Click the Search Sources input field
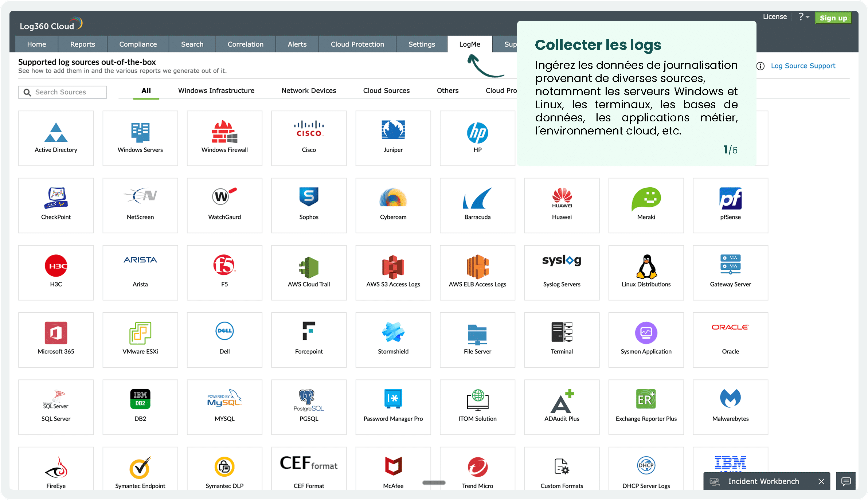 point(62,92)
